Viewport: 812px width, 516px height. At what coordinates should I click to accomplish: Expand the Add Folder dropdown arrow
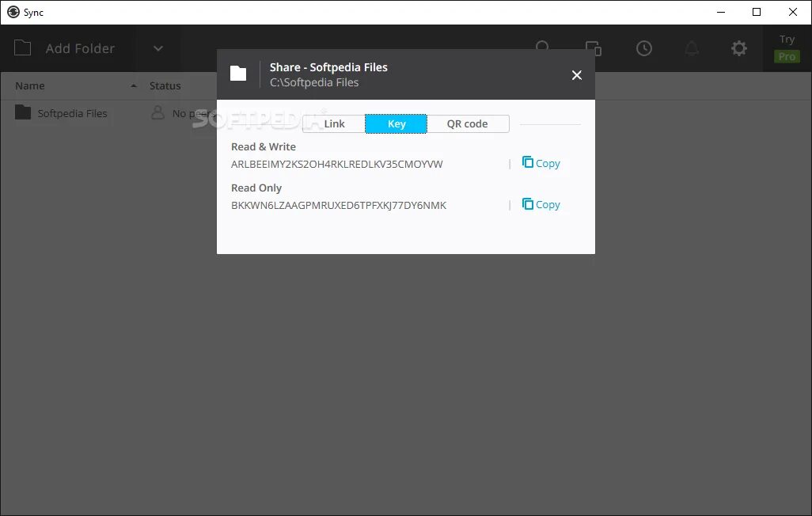(158, 48)
